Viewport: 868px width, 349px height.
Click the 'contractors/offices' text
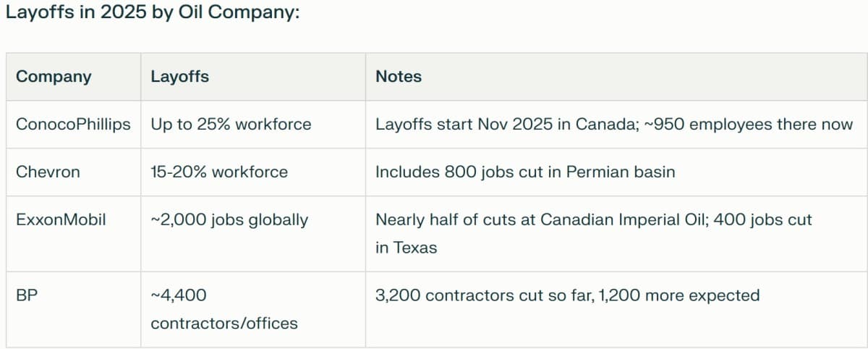pyautogui.click(x=224, y=324)
